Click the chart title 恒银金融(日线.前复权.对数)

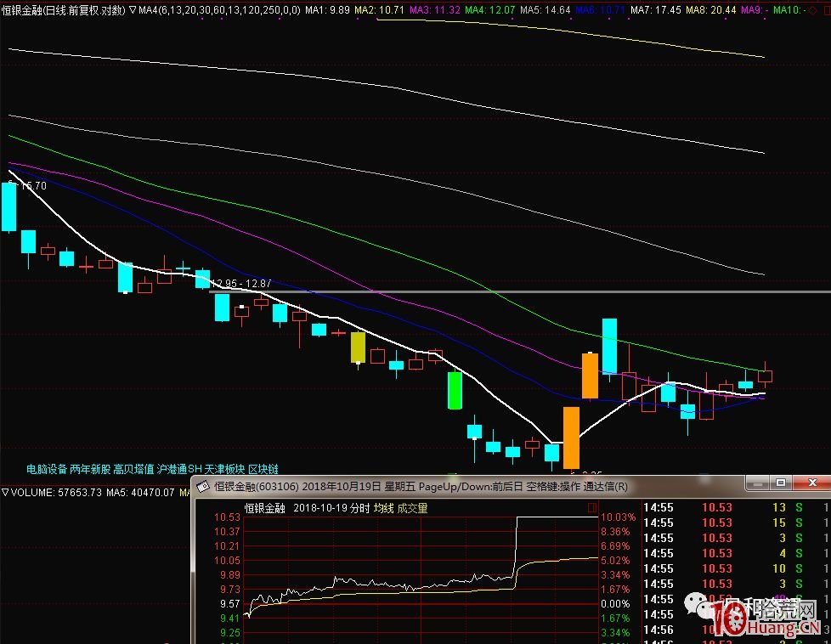[x=64, y=9]
